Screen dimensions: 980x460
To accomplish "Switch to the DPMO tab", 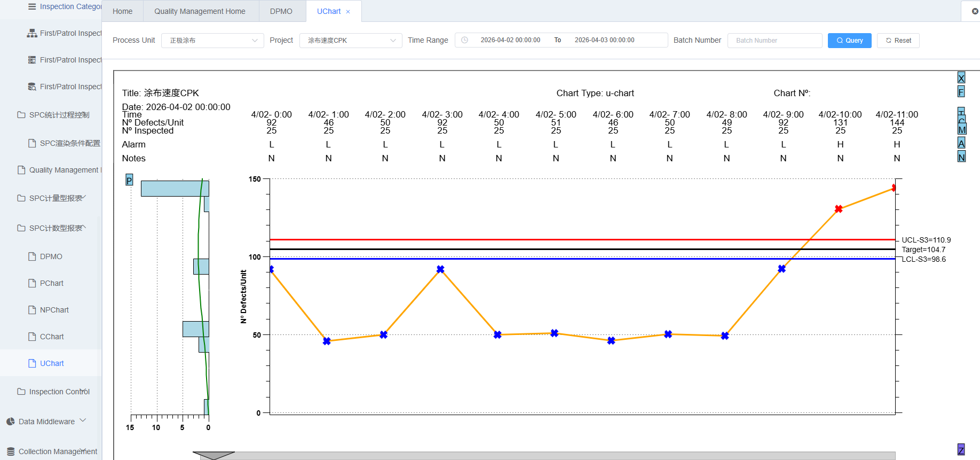I will coord(281,11).
